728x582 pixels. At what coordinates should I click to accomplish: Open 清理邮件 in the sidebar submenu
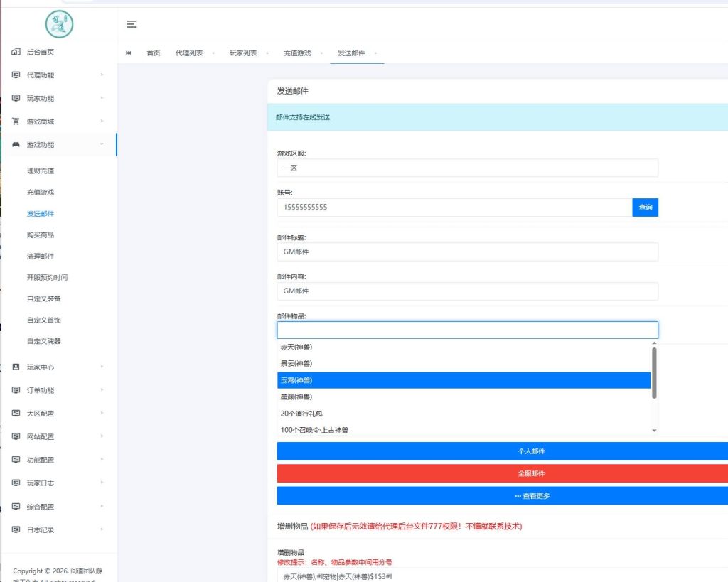pyautogui.click(x=41, y=257)
